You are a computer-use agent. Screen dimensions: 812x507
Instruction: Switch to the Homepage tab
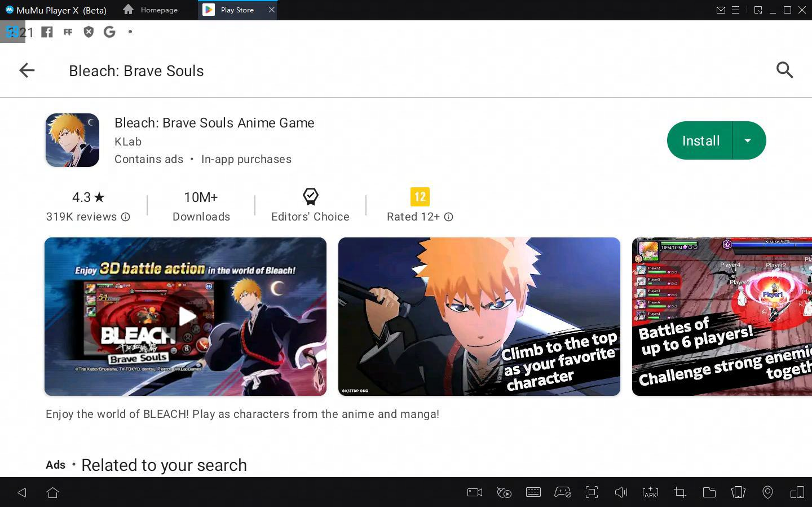click(x=151, y=10)
